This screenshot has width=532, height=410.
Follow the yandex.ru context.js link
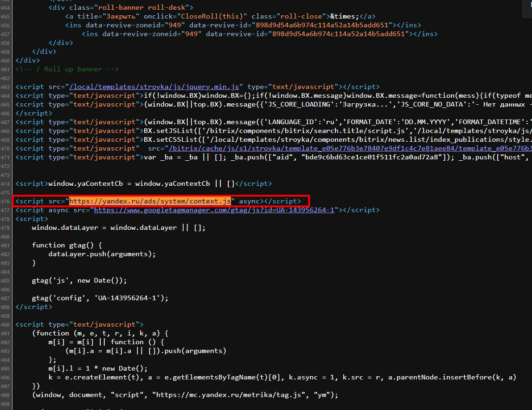[150, 201]
